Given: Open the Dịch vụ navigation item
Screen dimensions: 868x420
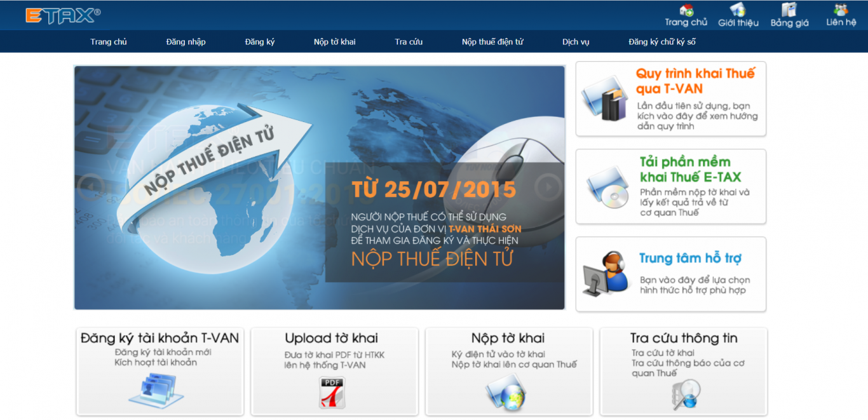Looking at the screenshot, I should (x=576, y=42).
